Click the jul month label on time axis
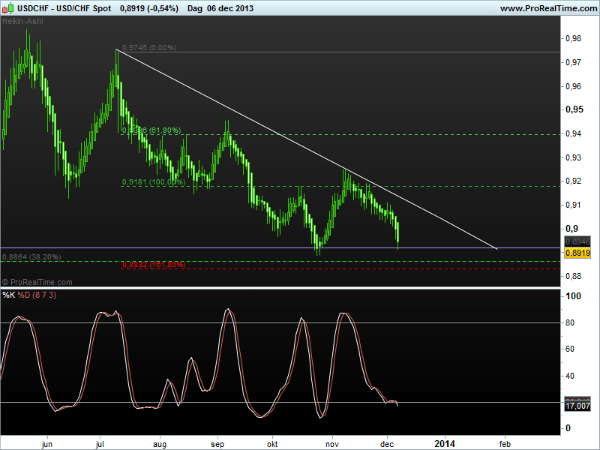This screenshot has width=600, height=450. coord(100,444)
